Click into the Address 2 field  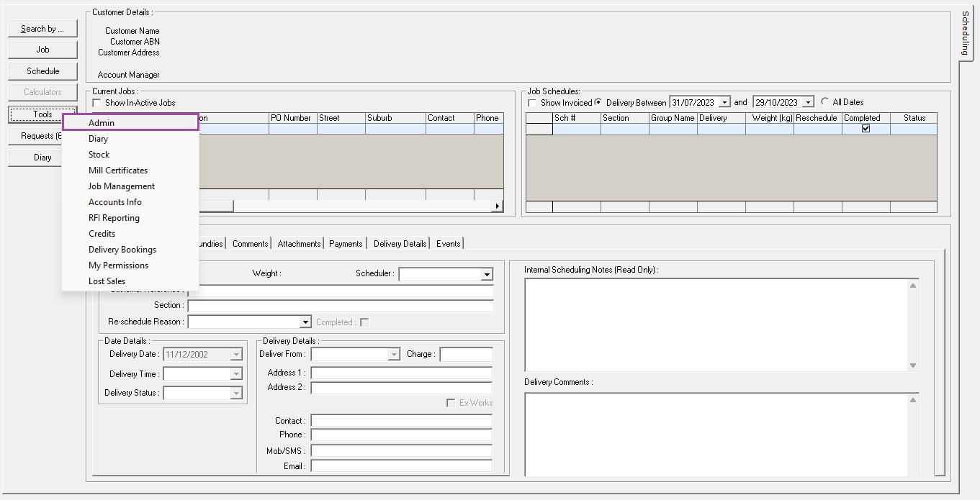coord(401,388)
